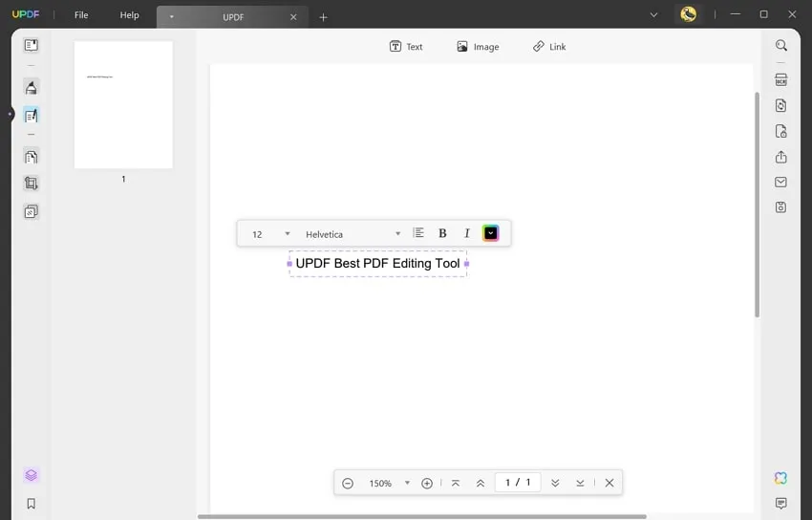812x520 pixels.
Task: Go to the next page
Action: coord(555,484)
